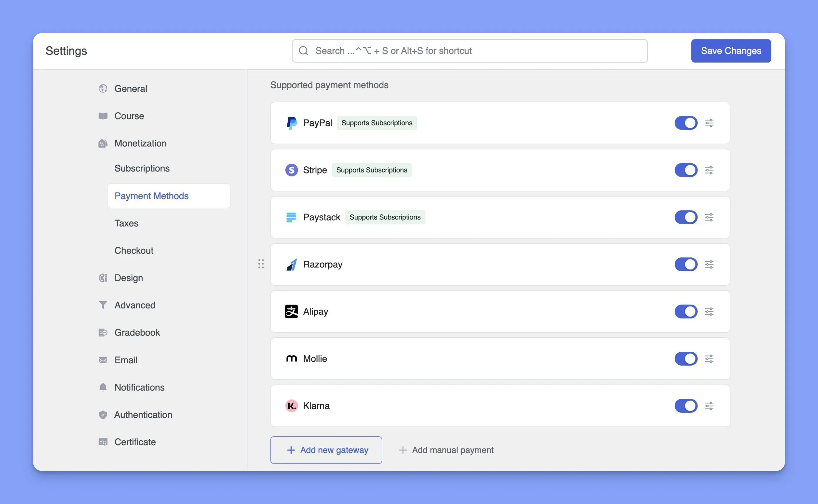The height and width of the screenshot is (504, 818).
Task: Click the Klarna gateway name
Action: 316,406
